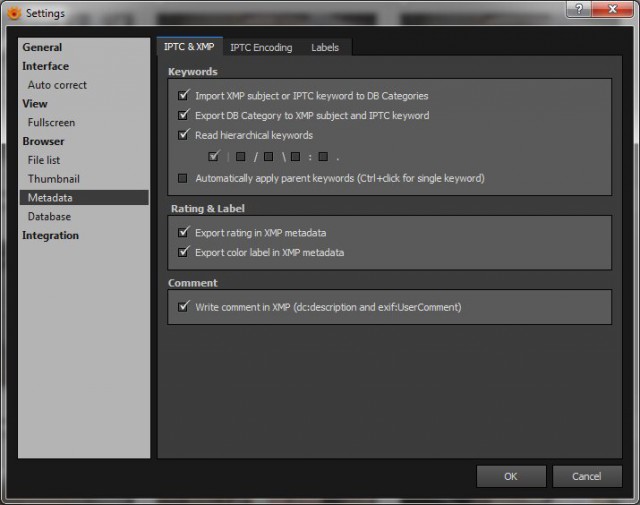The height and width of the screenshot is (505, 640).
Task: Click the help question mark button
Action: tap(579, 9)
